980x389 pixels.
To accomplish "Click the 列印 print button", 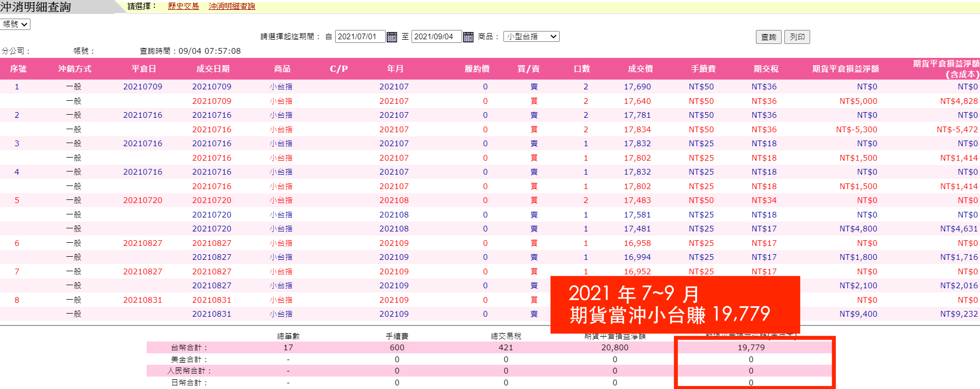I will [797, 37].
